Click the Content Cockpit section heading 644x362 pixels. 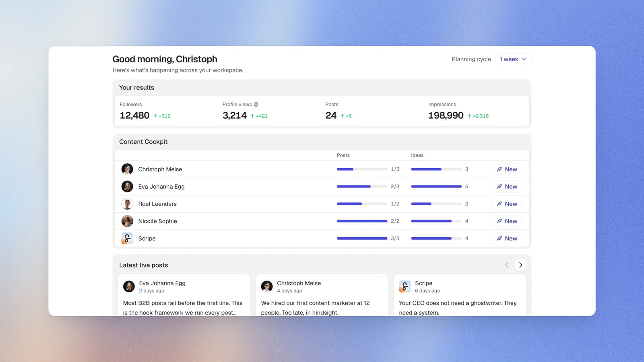click(143, 142)
